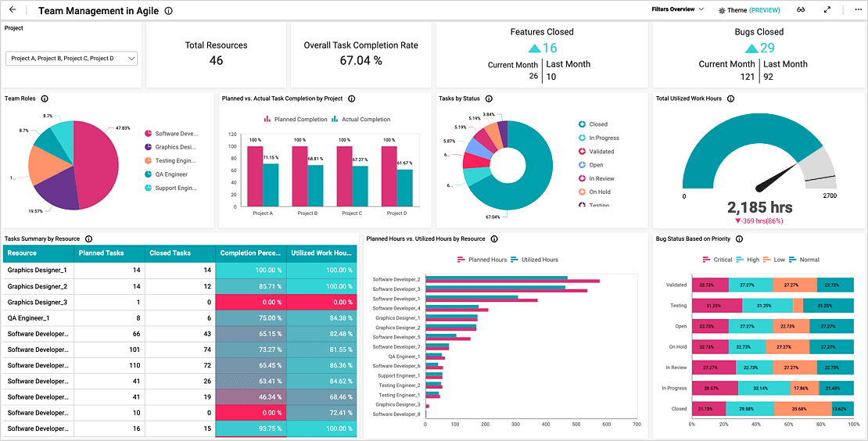
Task: Expand the Filters Overview dropdown
Action: coord(677,9)
